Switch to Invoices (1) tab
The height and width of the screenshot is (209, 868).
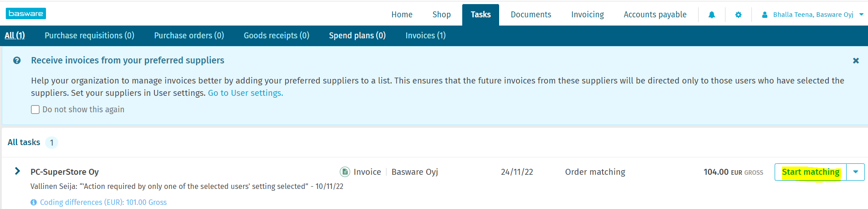[x=425, y=36]
